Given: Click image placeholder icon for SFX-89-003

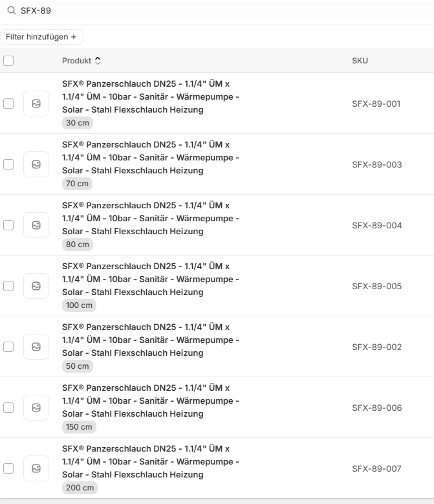Looking at the screenshot, I should [36, 164].
